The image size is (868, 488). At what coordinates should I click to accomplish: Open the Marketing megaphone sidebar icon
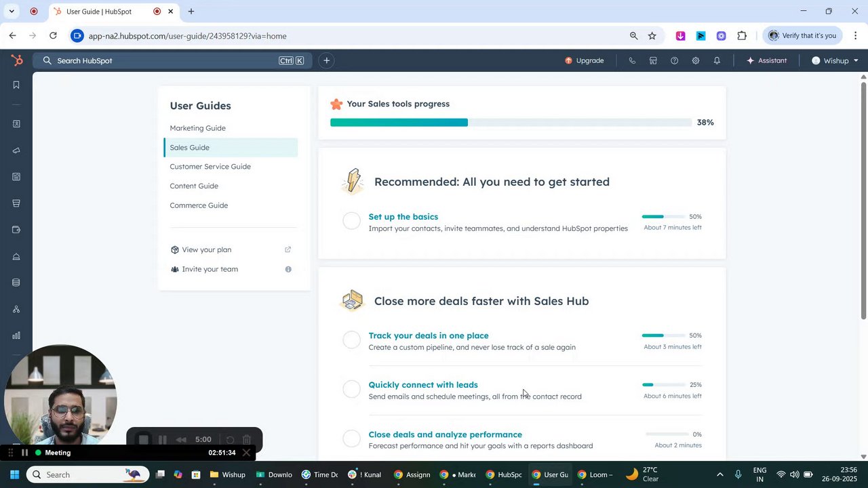pyautogui.click(x=16, y=150)
